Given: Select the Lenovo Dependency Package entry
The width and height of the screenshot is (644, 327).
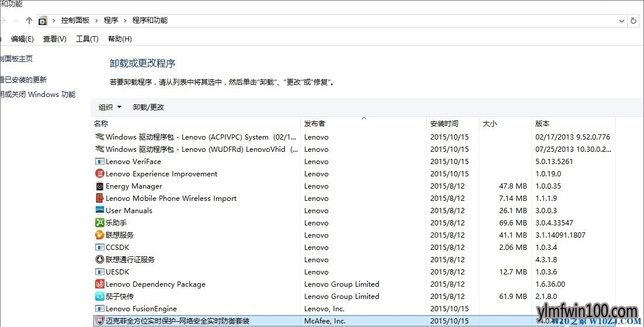Looking at the screenshot, I should [x=155, y=284].
